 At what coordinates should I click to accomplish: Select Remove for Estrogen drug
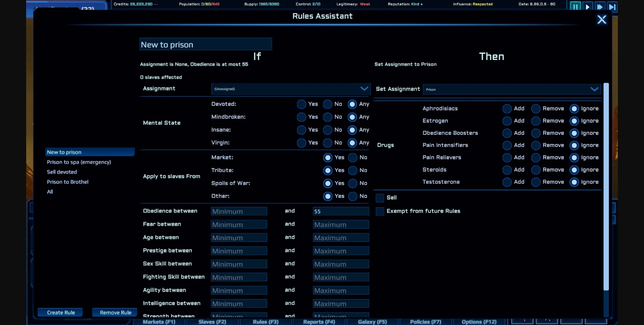(x=535, y=121)
